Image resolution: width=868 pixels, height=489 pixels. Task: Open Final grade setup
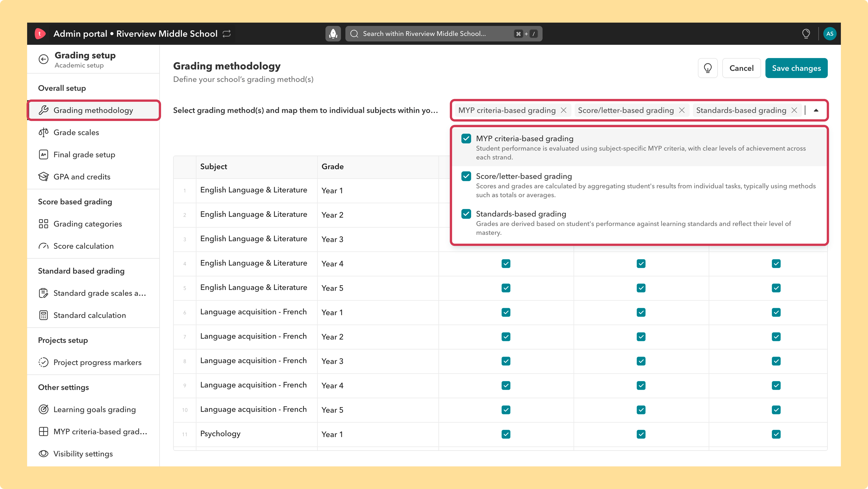pyautogui.click(x=94, y=155)
